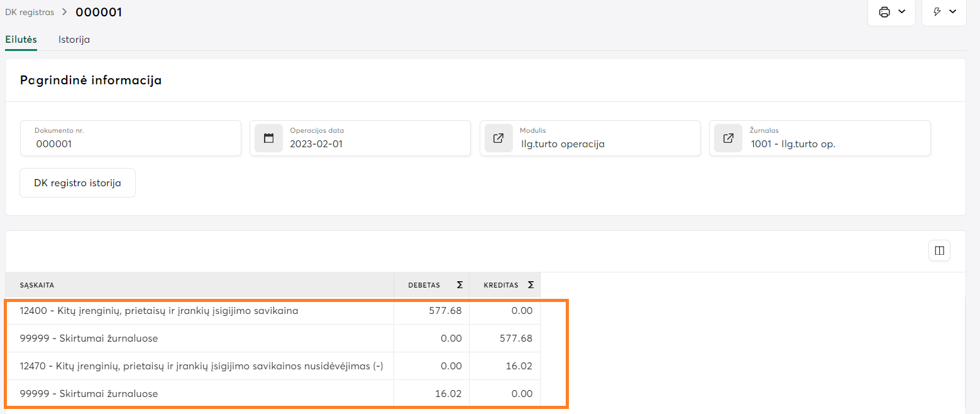Open the Žurnalas external link icon
Viewport: 980px width, 414px height.
coord(728,138)
